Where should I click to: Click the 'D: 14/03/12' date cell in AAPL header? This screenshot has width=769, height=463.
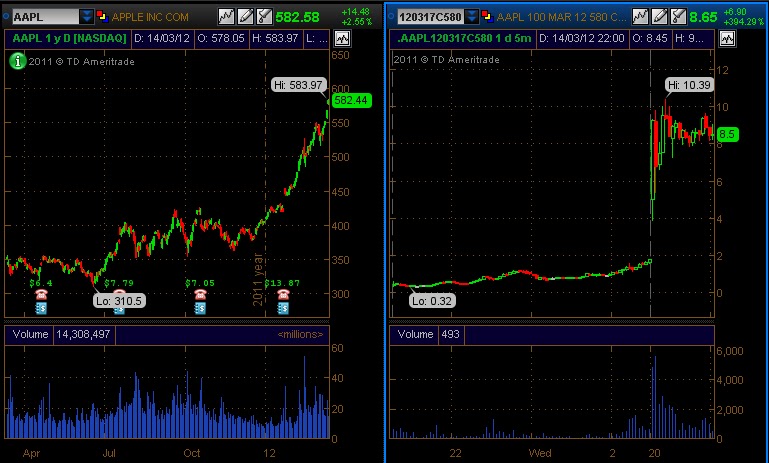161,38
